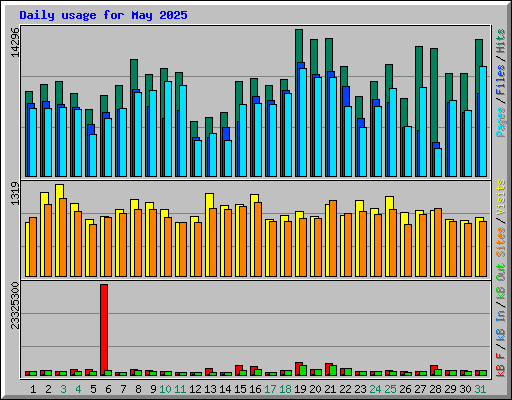Click day label 12 on the x-axis
Image resolution: width=512 pixels, height=400 pixels.
[195, 389]
